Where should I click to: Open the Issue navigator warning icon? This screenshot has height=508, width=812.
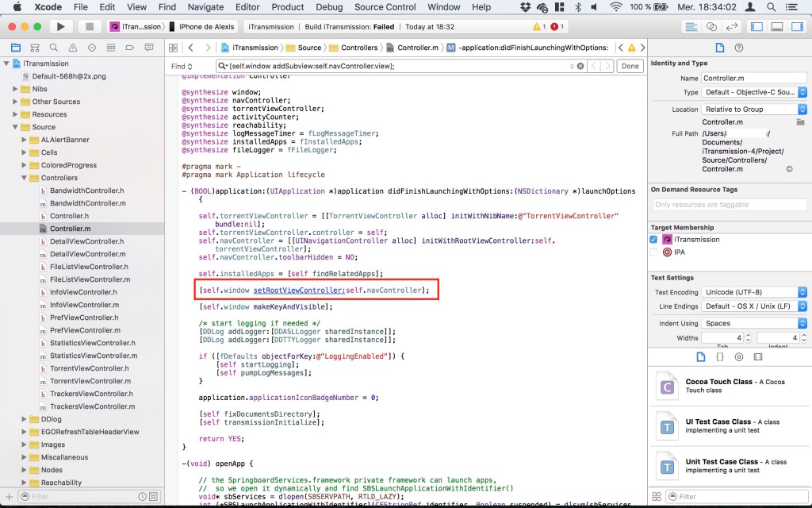(x=72, y=48)
